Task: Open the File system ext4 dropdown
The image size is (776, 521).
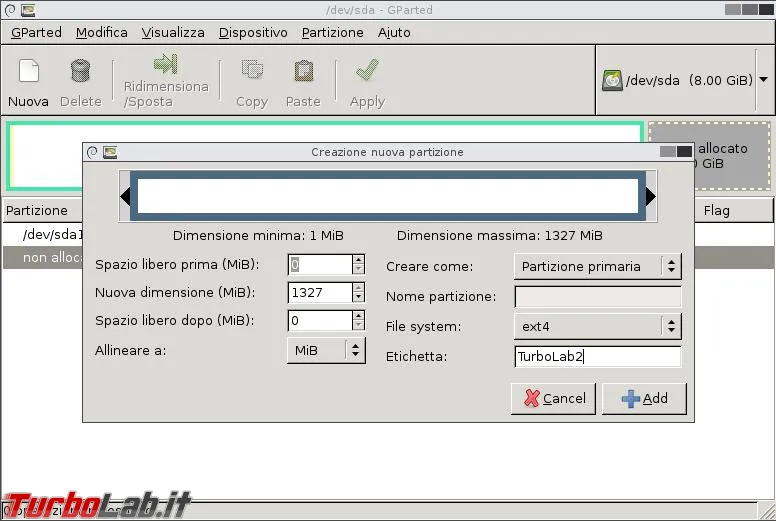Action: (598, 326)
